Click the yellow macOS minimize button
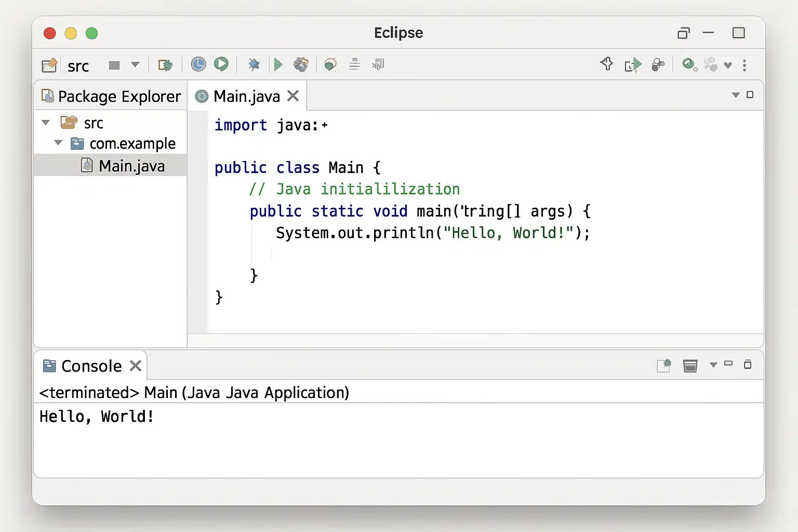The image size is (798, 532). tap(71, 33)
